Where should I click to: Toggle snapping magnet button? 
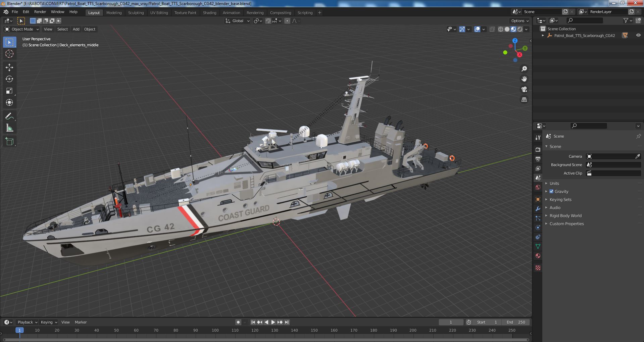click(268, 21)
